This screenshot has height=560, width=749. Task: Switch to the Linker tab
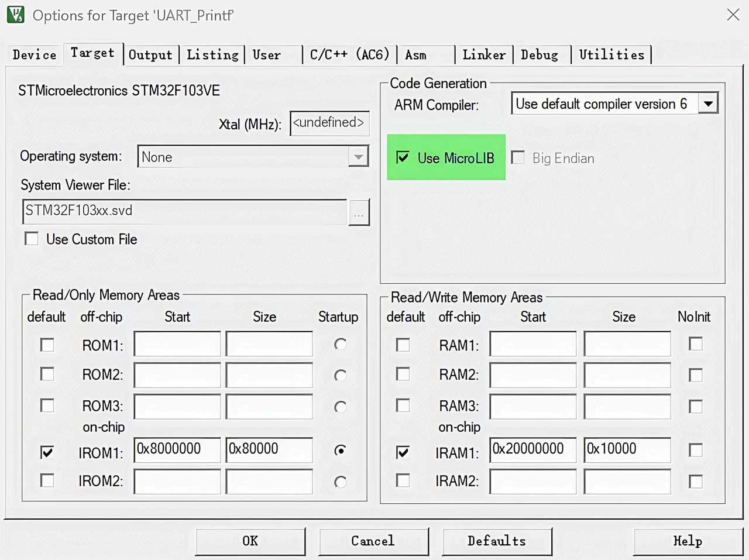point(484,55)
